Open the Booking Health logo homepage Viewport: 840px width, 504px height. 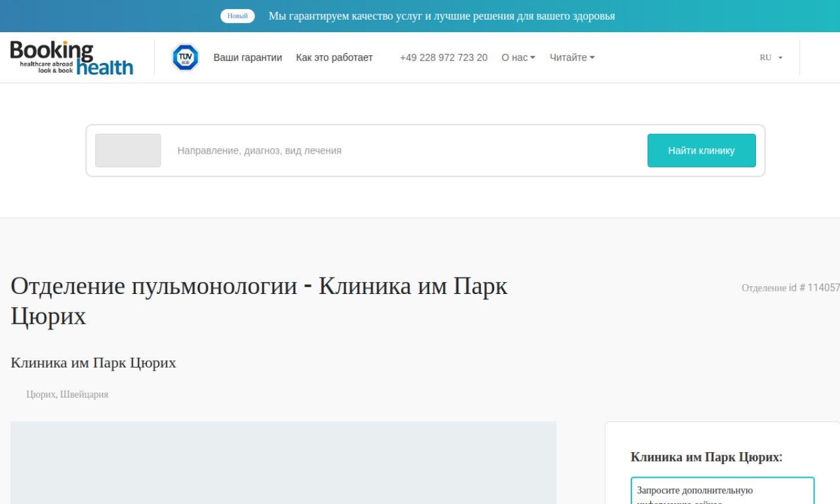click(x=72, y=58)
